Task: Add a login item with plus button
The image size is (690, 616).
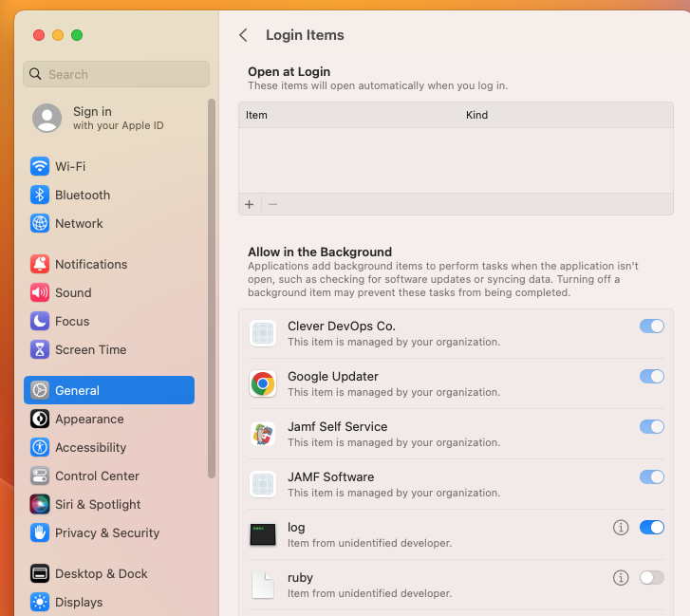Action: pyautogui.click(x=250, y=205)
